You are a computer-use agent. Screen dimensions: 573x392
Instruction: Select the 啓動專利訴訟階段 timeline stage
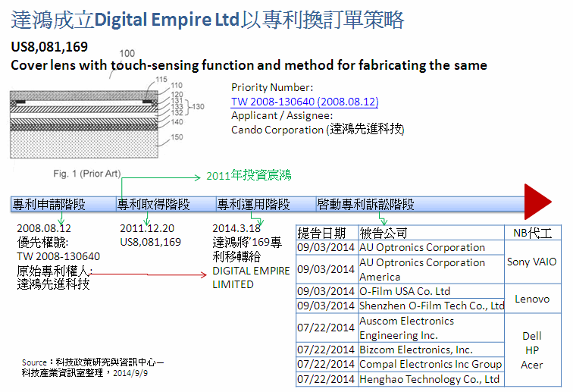(420, 204)
